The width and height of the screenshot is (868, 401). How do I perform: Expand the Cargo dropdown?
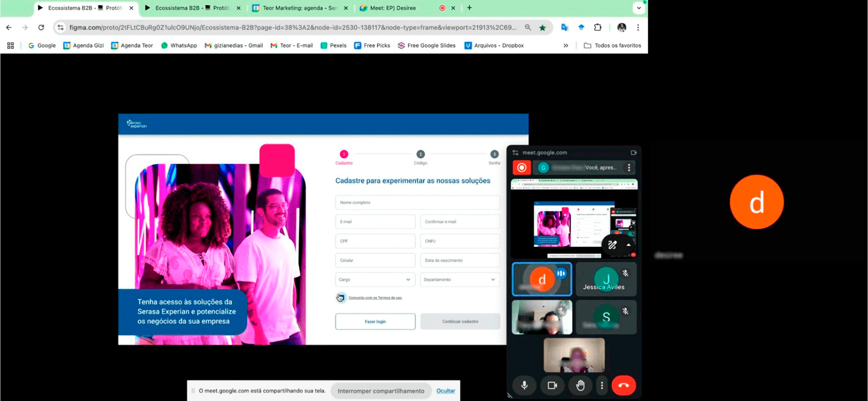(375, 279)
